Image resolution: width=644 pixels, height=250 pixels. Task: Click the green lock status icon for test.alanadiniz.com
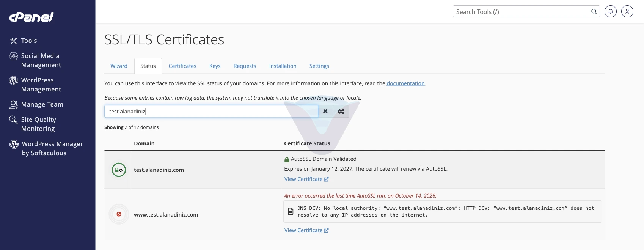[119, 170]
